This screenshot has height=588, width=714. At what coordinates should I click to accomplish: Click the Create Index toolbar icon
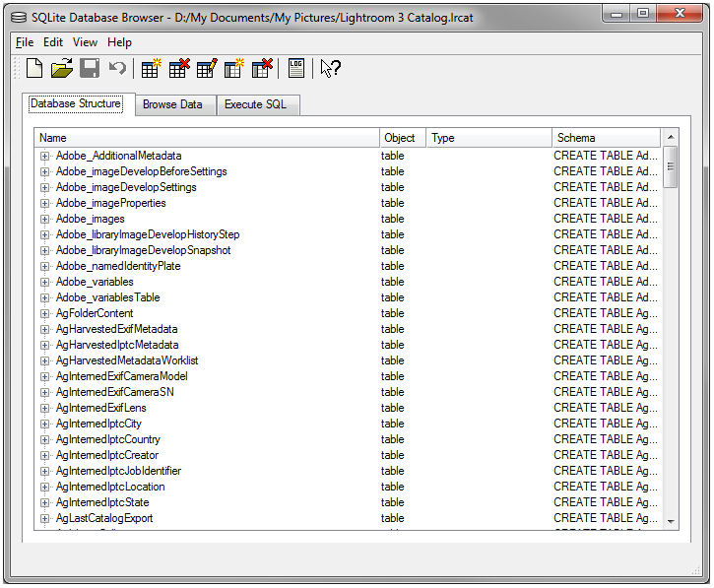234,69
